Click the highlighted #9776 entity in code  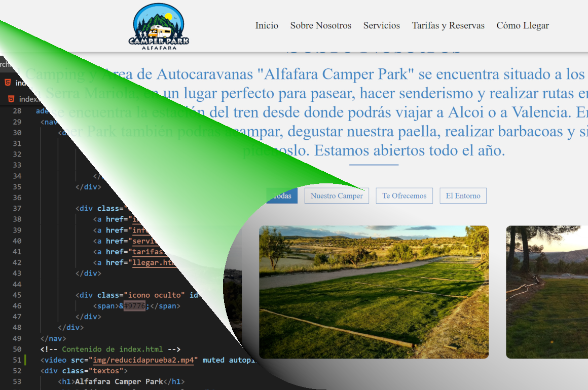tap(135, 306)
